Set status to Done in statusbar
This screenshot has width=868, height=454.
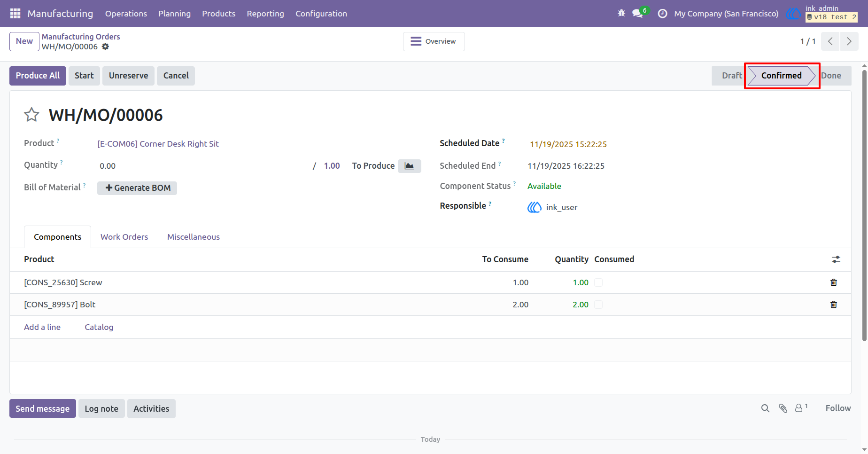834,76
